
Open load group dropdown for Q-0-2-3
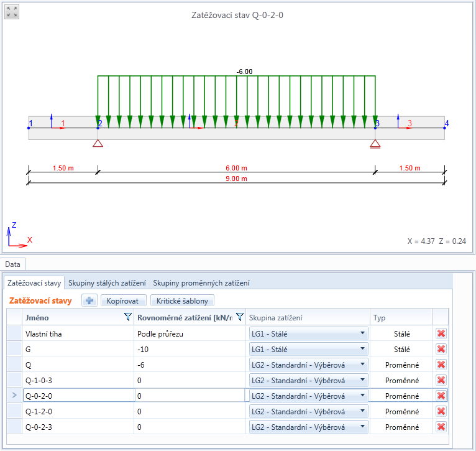tap(308, 427)
